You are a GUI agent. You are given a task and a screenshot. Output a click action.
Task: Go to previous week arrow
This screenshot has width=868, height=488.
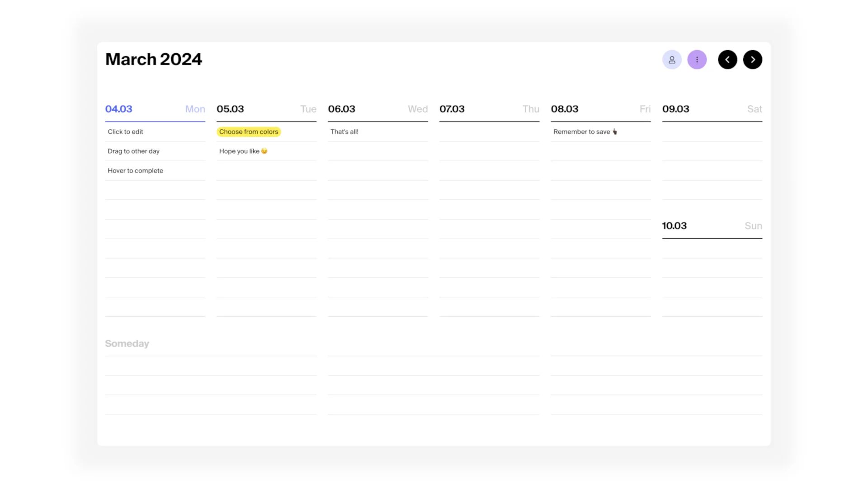(727, 60)
